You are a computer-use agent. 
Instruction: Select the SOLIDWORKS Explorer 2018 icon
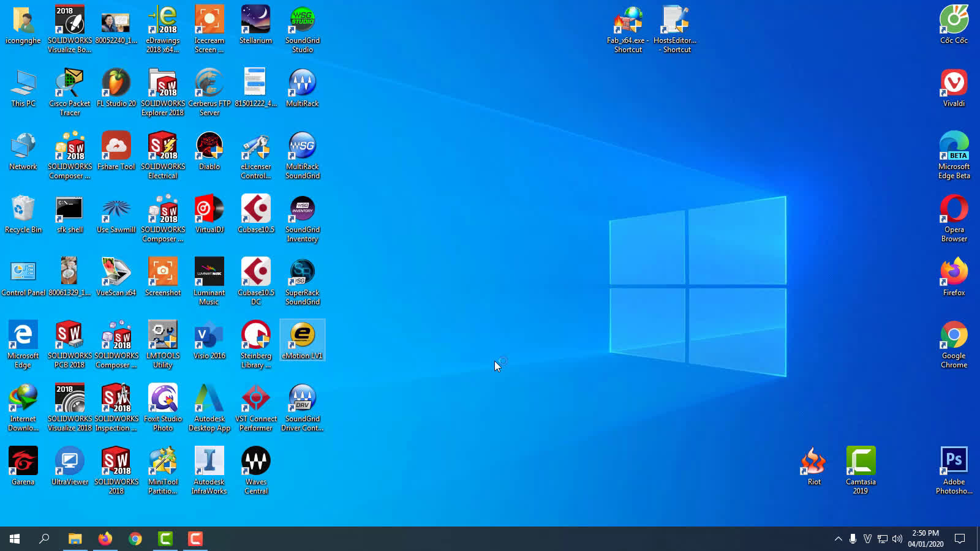click(x=163, y=92)
